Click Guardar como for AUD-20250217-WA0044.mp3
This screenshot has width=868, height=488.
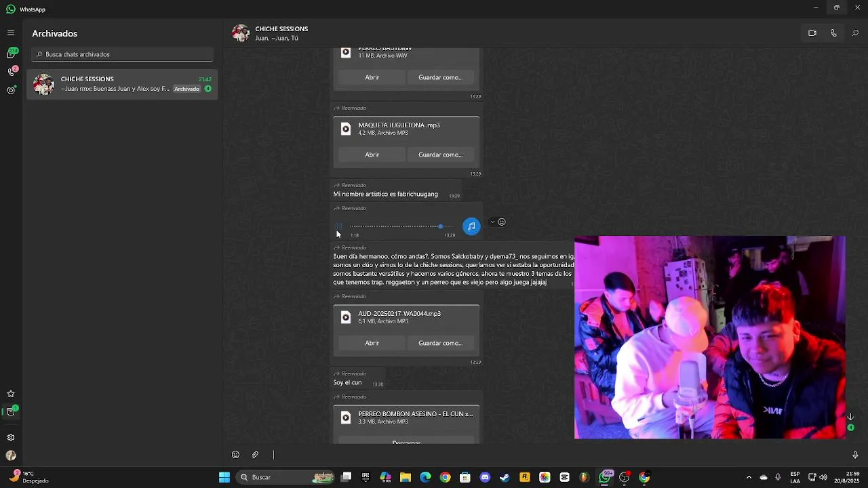440,343
